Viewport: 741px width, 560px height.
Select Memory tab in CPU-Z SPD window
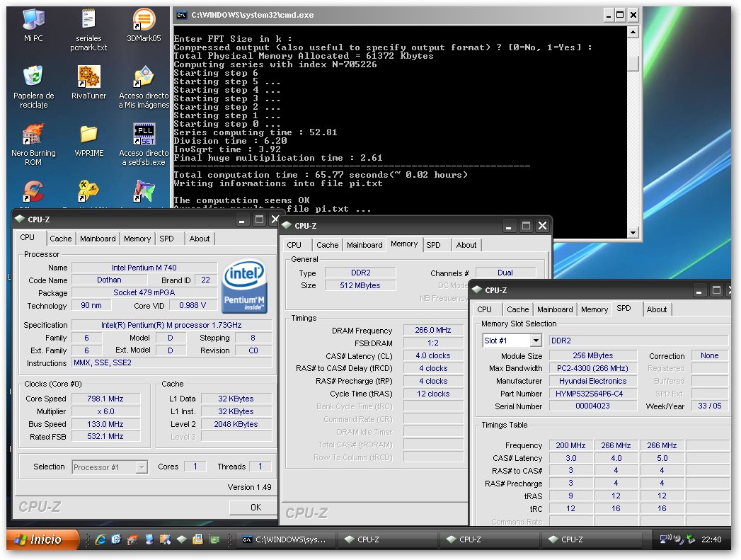point(594,309)
